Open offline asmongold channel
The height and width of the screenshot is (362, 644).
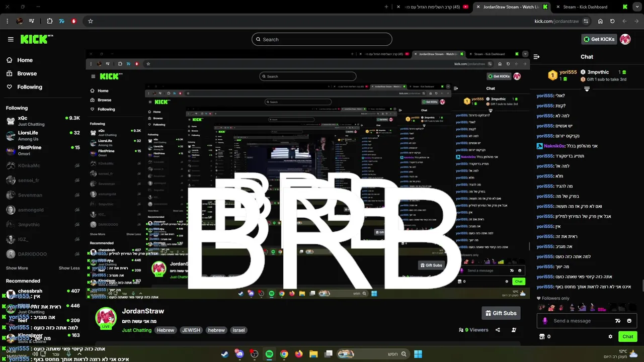[43, 210]
